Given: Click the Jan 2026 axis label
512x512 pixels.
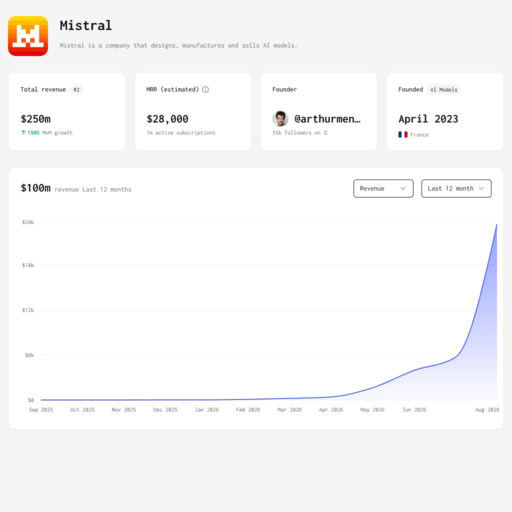Looking at the screenshot, I should click(x=207, y=409).
